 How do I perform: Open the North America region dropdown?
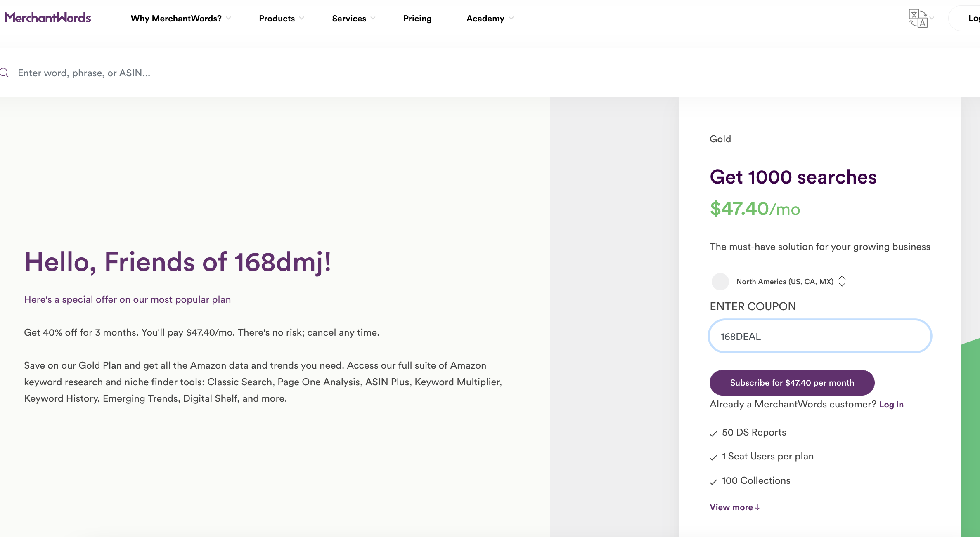tap(791, 282)
